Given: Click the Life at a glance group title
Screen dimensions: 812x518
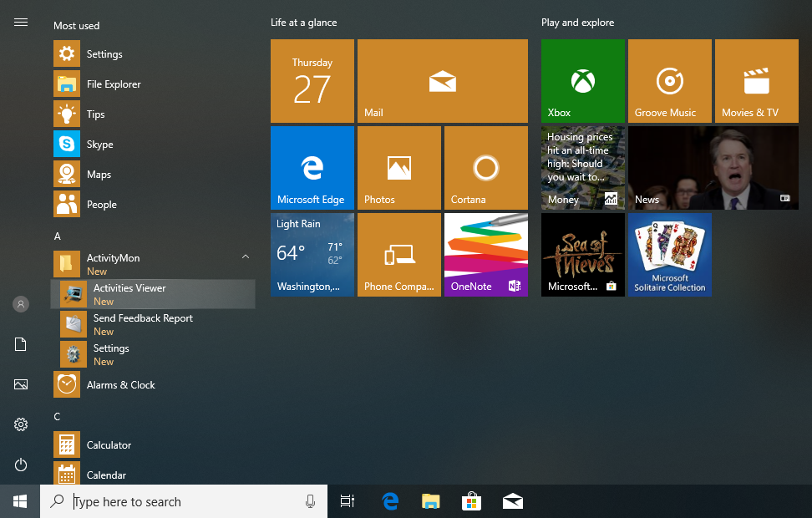Looking at the screenshot, I should point(304,23).
